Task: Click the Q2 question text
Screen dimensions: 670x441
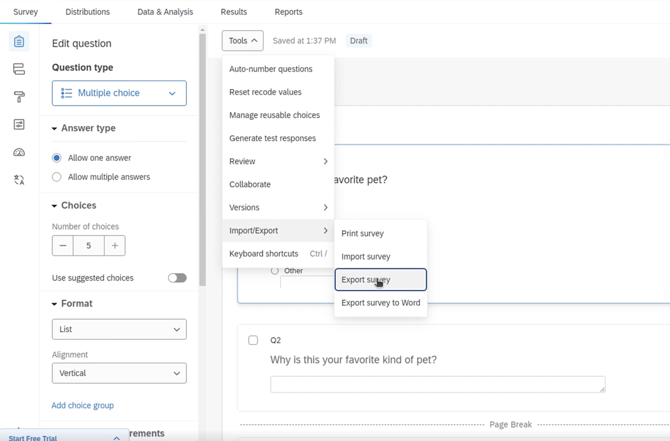Action: (353, 360)
